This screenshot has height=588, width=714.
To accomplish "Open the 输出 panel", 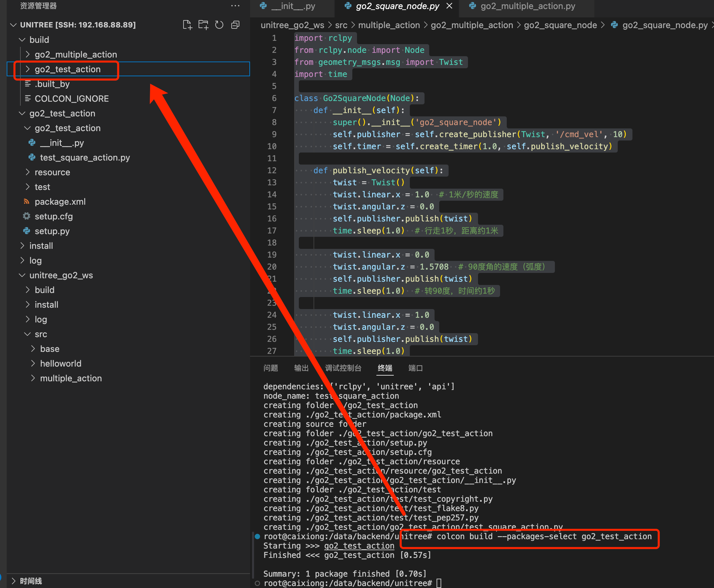I will tap(301, 368).
